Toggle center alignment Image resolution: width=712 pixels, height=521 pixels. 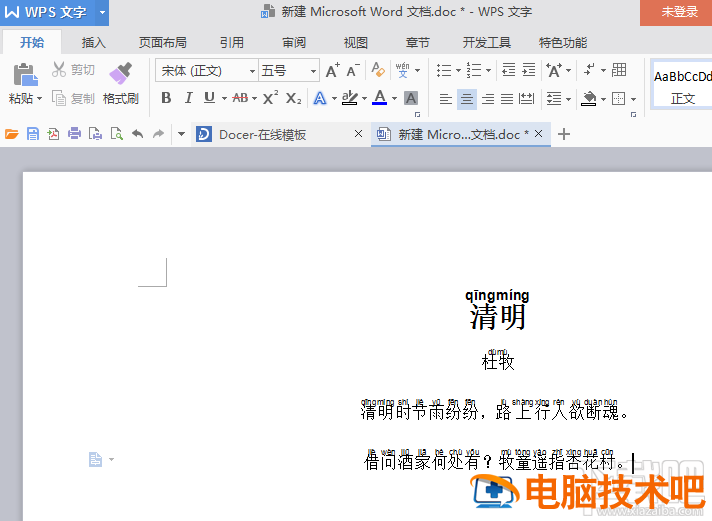(x=467, y=99)
